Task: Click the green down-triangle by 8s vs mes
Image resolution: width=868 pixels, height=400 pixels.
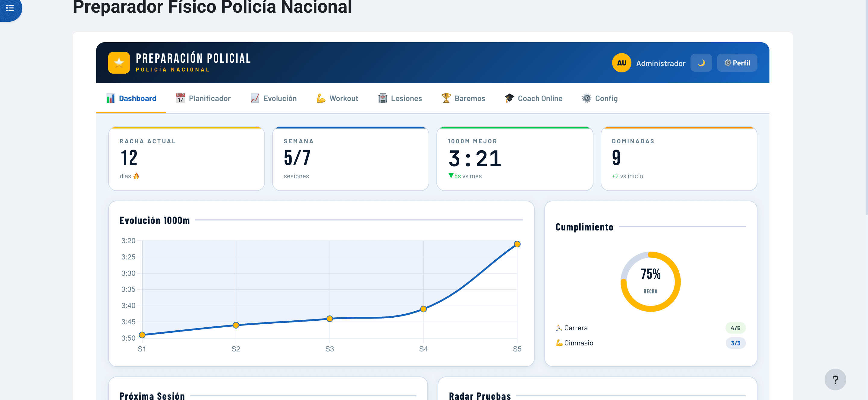Action: [451, 175]
